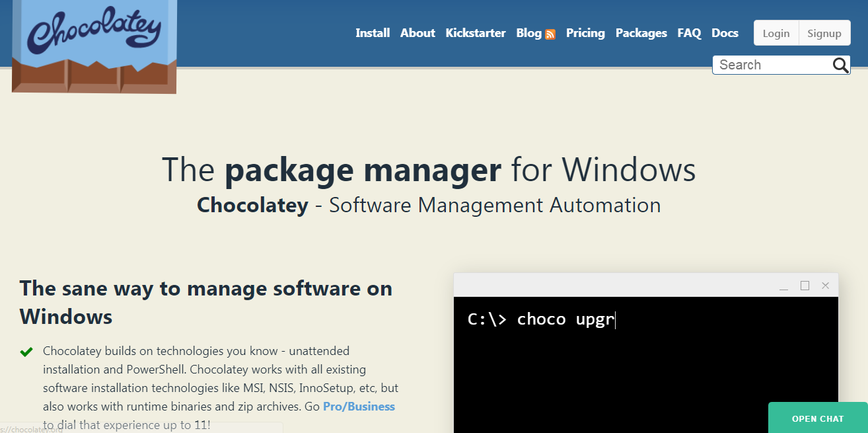Open the About page
Image resolution: width=868 pixels, height=433 pixels.
tap(417, 33)
